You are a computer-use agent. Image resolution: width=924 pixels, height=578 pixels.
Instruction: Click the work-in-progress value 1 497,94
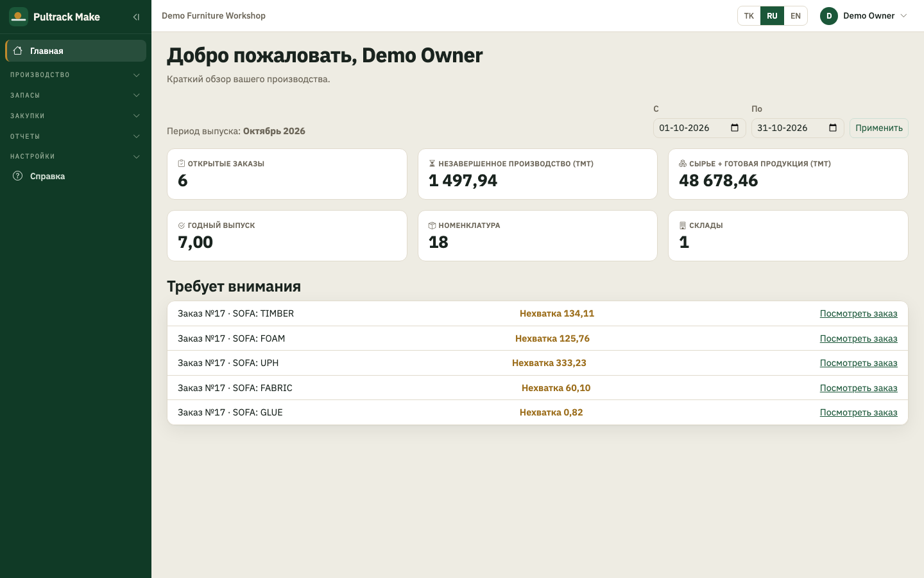(463, 180)
